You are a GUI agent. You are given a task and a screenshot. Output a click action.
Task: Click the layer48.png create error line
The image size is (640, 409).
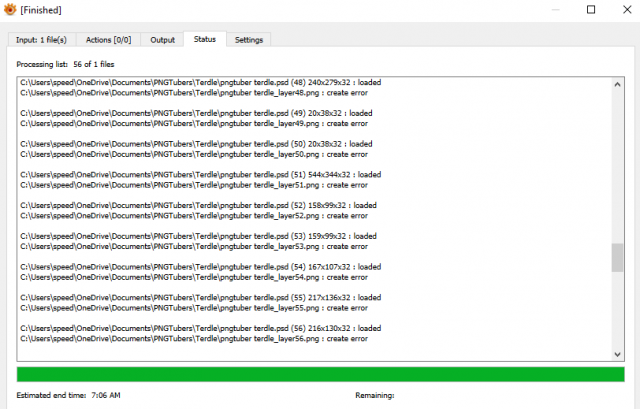pos(194,93)
